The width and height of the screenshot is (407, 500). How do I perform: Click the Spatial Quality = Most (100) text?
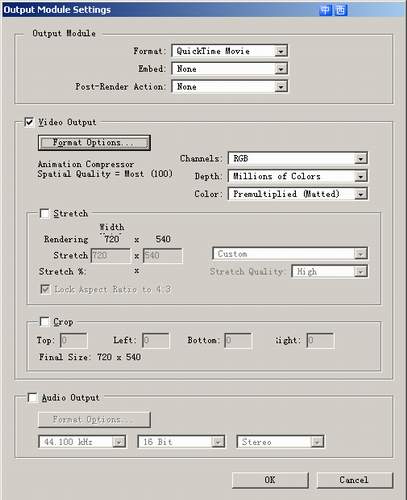point(105,174)
